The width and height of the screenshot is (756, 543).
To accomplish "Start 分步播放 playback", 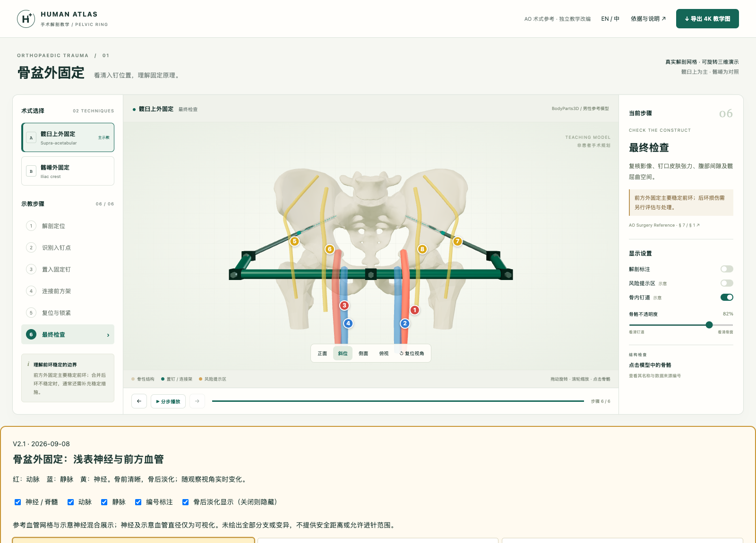I will click(168, 401).
